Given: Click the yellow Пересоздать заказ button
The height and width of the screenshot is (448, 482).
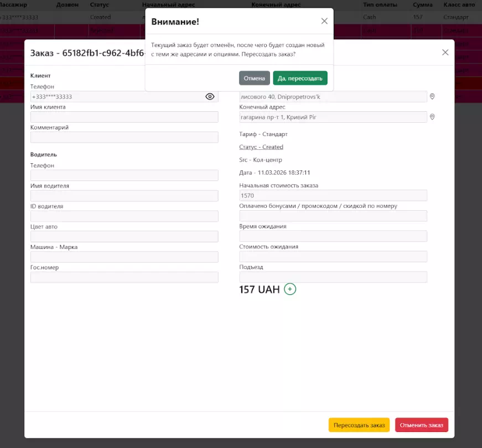Looking at the screenshot, I should point(359,425).
